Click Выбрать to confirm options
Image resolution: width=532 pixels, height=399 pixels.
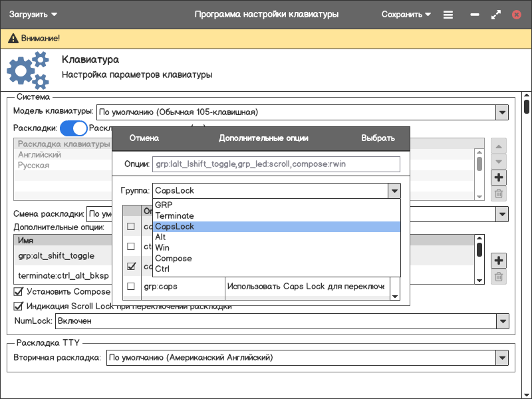[378, 138]
